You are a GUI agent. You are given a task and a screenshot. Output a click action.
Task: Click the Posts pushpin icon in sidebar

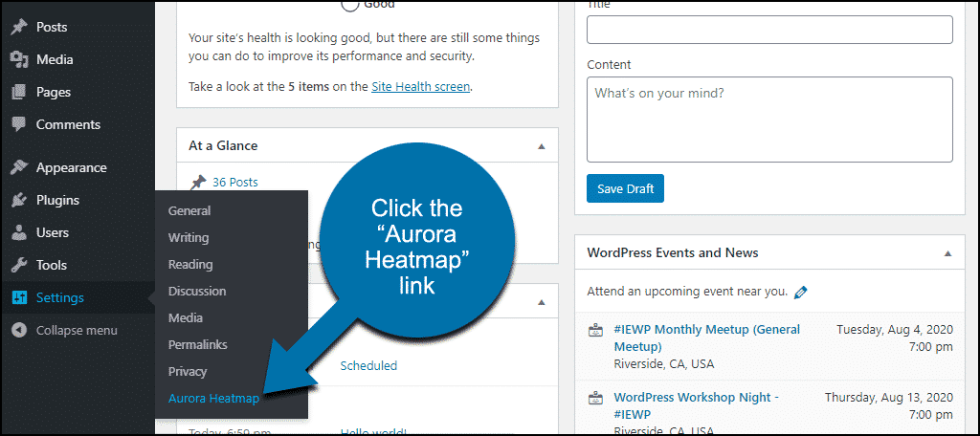point(19,28)
